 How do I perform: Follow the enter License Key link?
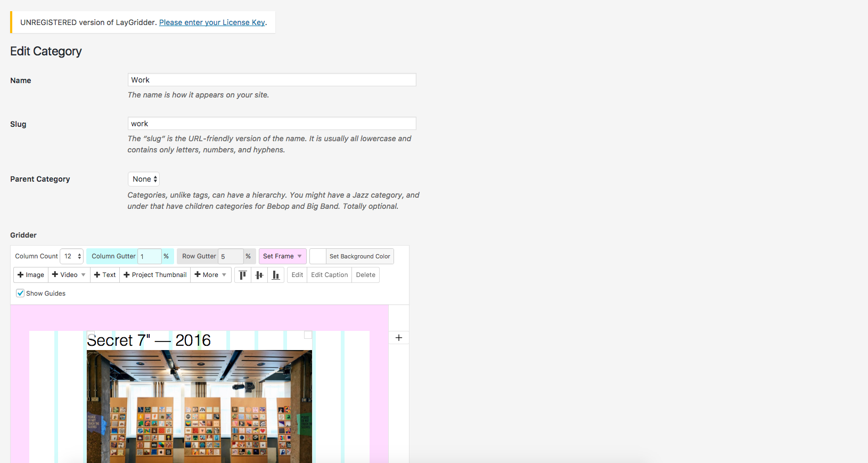coord(212,22)
